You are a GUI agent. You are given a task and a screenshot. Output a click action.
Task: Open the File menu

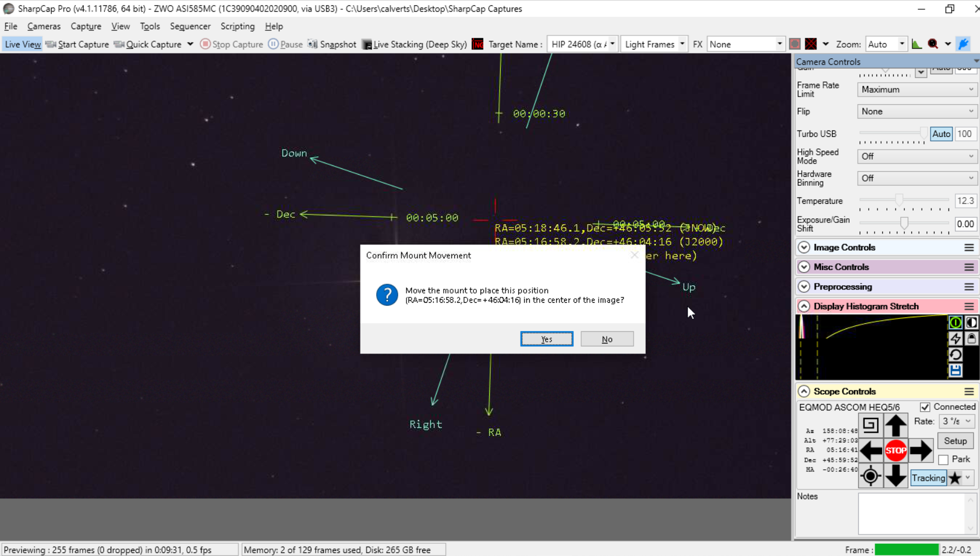pyautogui.click(x=10, y=26)
